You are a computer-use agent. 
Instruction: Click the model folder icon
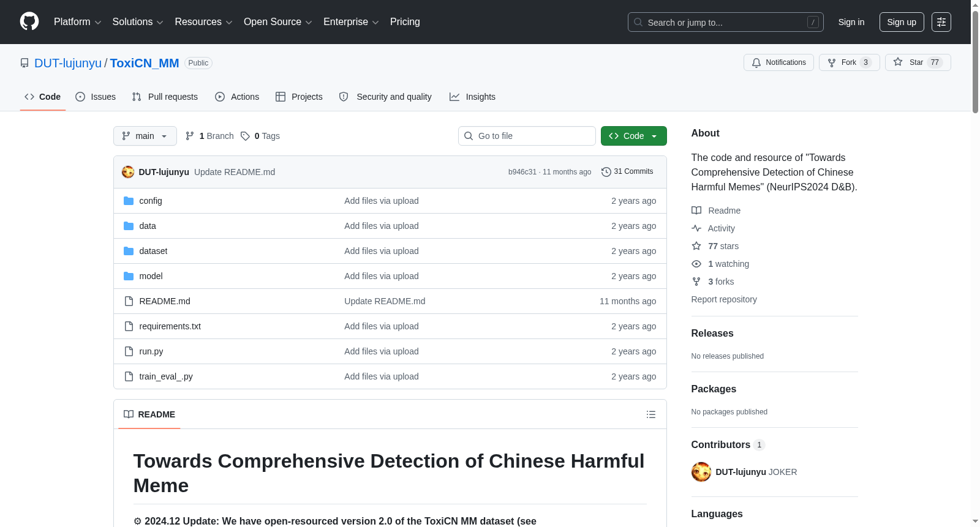[x=129, y=276]
